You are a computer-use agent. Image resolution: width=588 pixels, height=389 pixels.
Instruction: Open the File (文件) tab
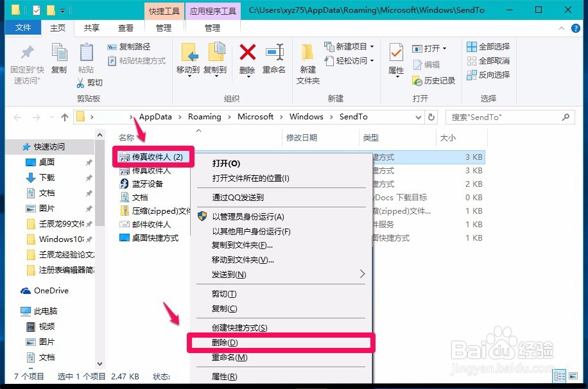click(x=23, y=28)
